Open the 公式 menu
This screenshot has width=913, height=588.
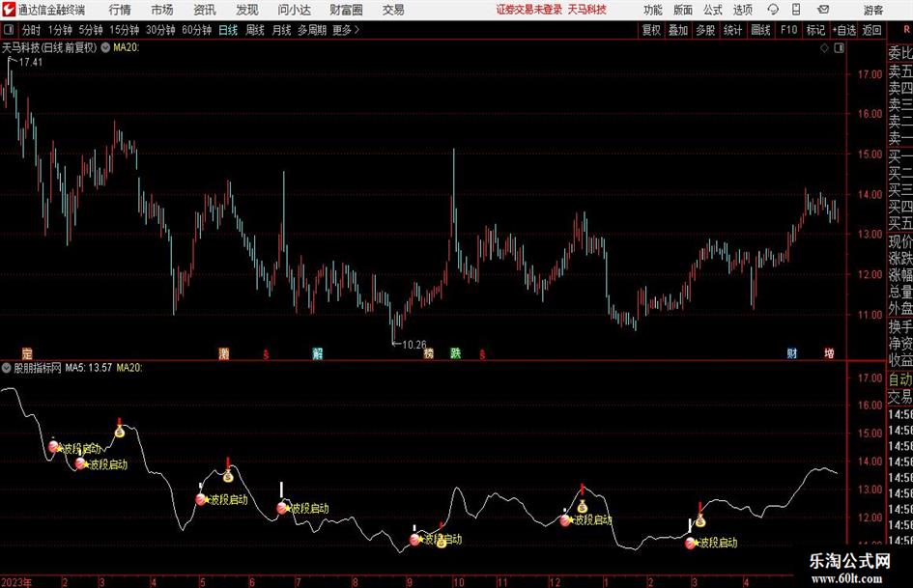(712, 10)
